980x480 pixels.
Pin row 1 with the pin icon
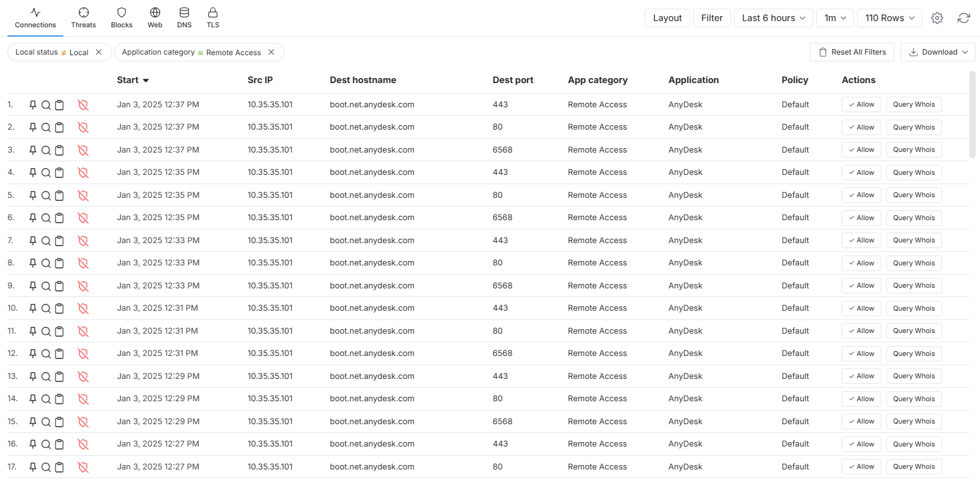33,105
